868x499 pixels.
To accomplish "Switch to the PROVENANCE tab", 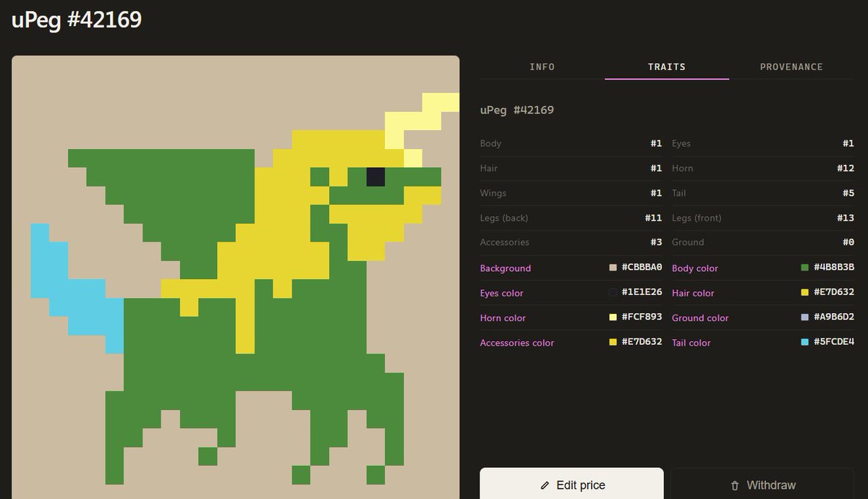I will point(791,67).
